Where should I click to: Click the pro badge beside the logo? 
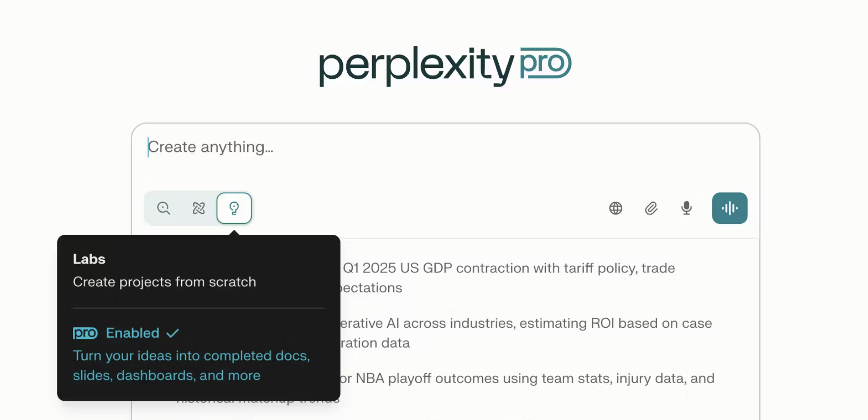[545, 63]
